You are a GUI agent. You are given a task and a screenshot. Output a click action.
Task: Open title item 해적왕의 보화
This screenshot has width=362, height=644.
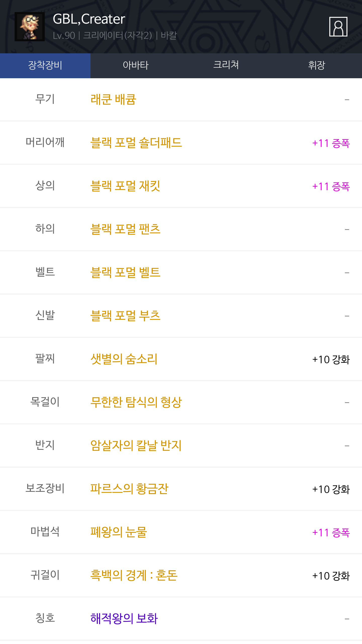[x=124, y=619]
